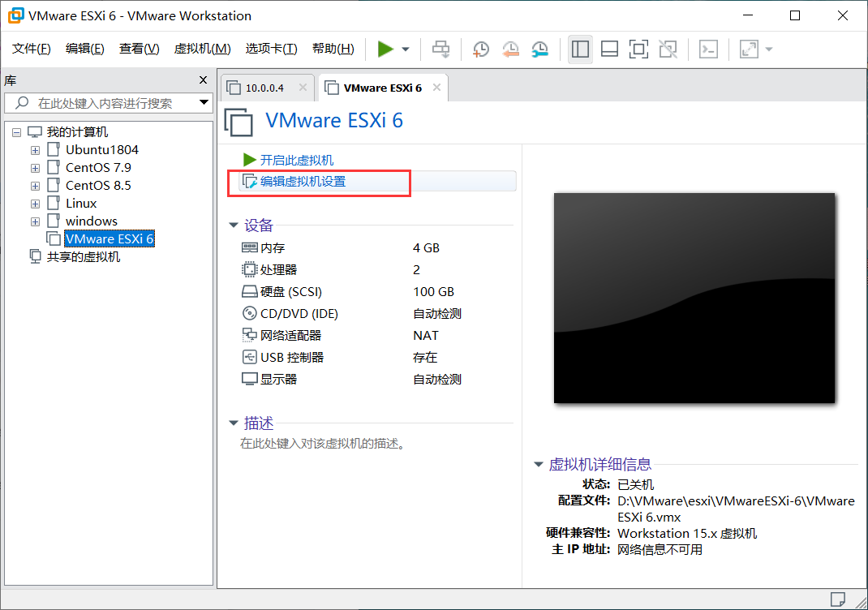Click hard disk value 100 GB
The height and width of the screenshot is (610, 868).
[433, 292]
